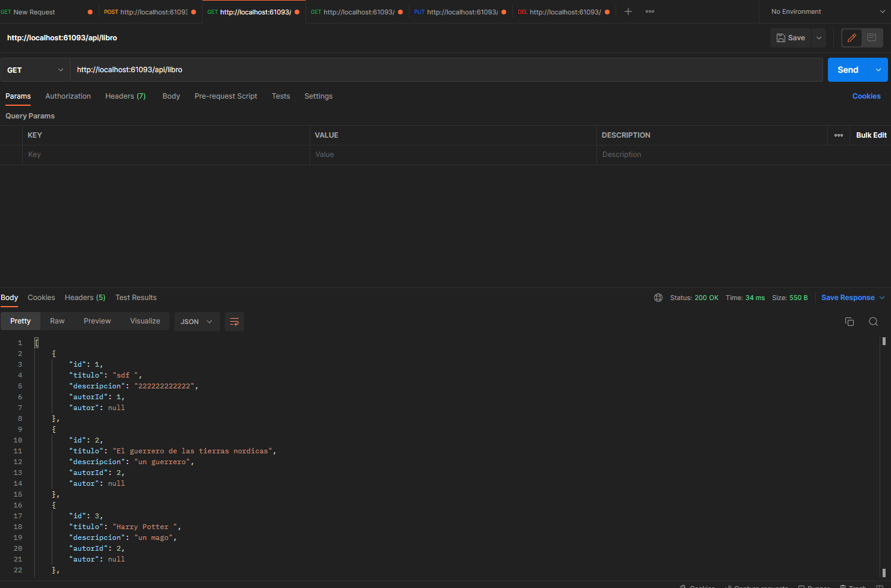Open a new request tab with plus icon
Image resolution: width=891 pixels, height=588 pixels.
[628, 11]
